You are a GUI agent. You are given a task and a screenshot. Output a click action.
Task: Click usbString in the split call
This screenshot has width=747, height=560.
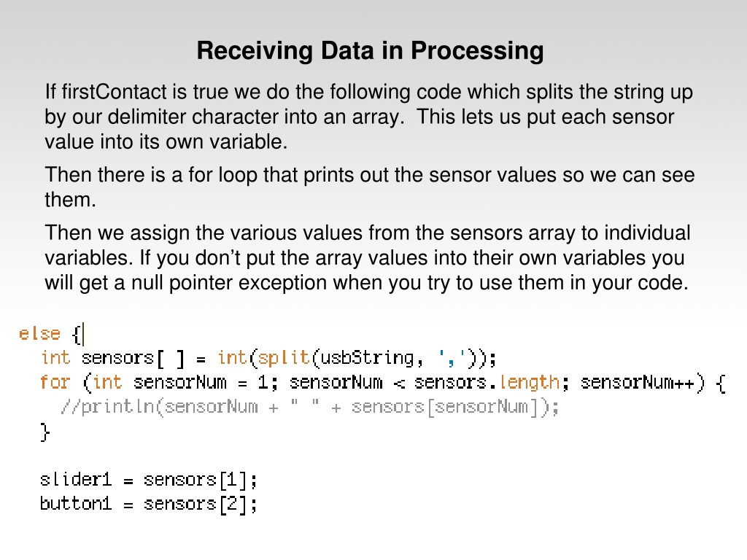(x=367, y=358)
